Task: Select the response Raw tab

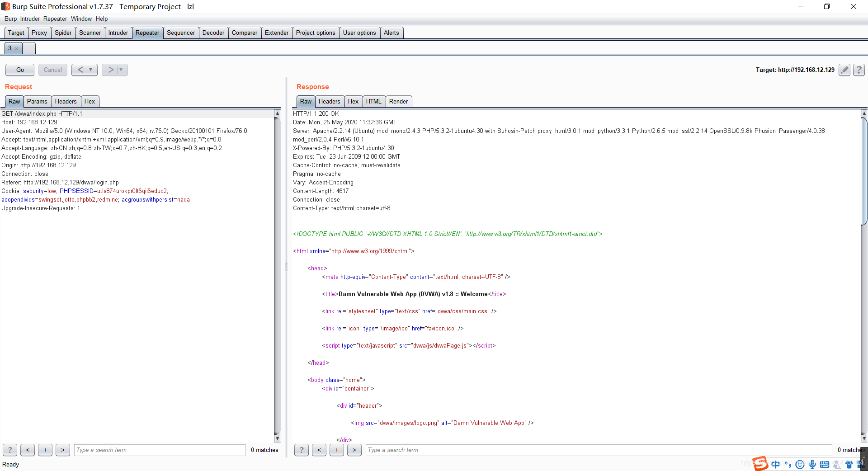Action: pyautogui.click(x=306, y=101)
